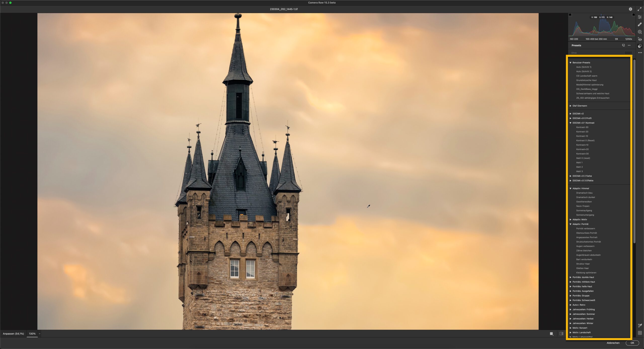Apply the Sonnenuntergang sky preset

pyautogui.click(x=585, y=215)
